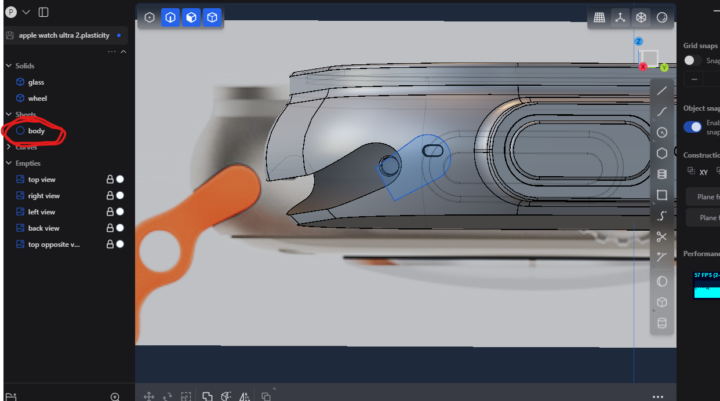Select the glass solid item
Viewport: 720px width, 401px height.
36,82
